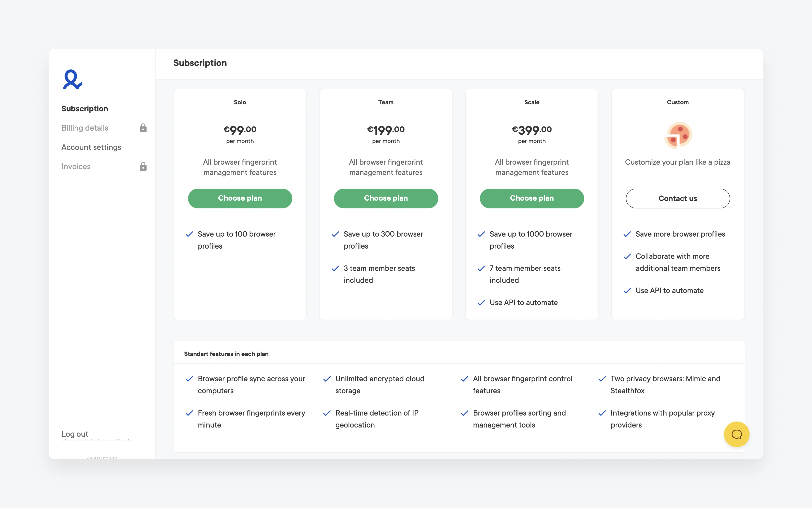Click the blue Multilogin logo icon
The width and height of the screenshot is (812, 508).
[72, 80]
